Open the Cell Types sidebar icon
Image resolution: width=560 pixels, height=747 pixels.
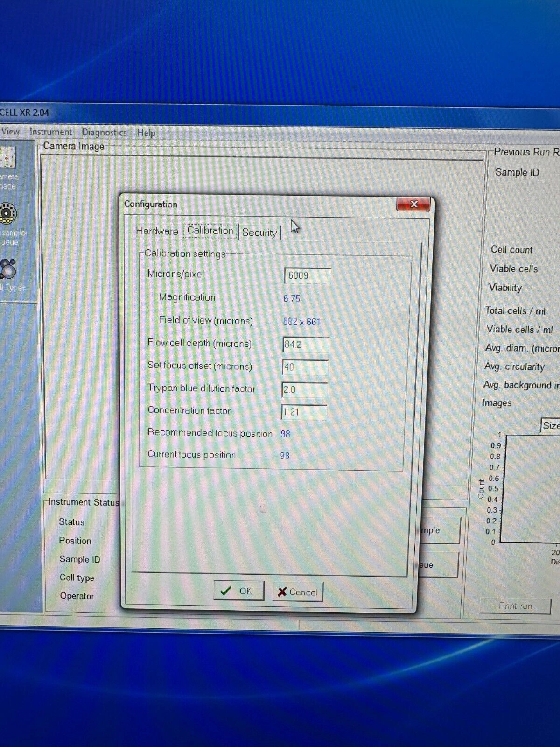10,275
